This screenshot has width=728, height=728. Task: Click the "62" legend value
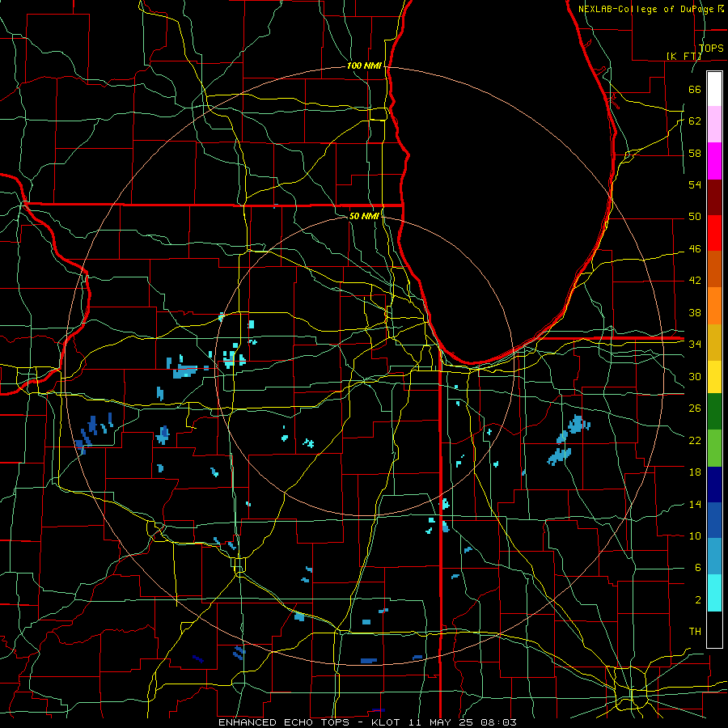(x=695, y=121)
